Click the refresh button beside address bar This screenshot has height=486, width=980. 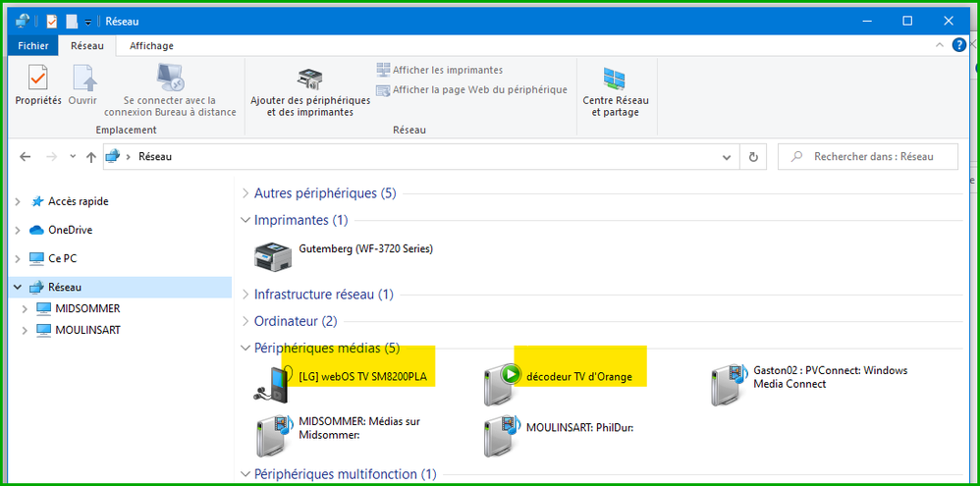point(753,157)
